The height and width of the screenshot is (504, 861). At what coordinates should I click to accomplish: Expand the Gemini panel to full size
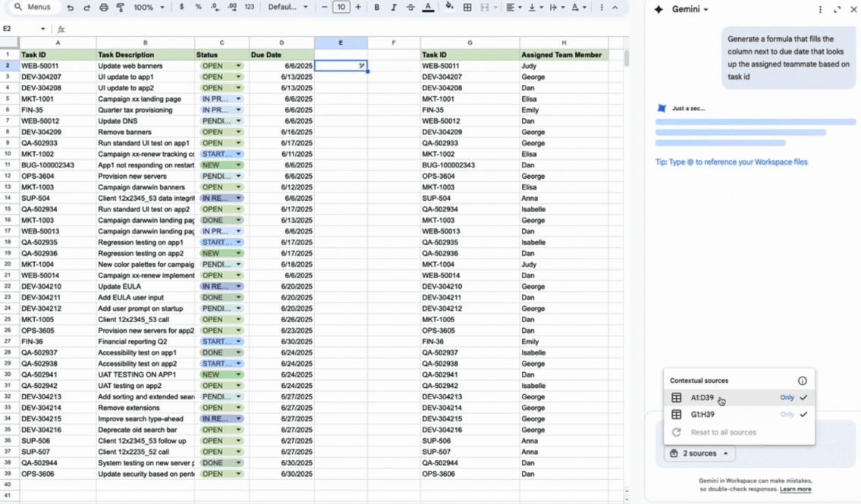pos(837,10)
